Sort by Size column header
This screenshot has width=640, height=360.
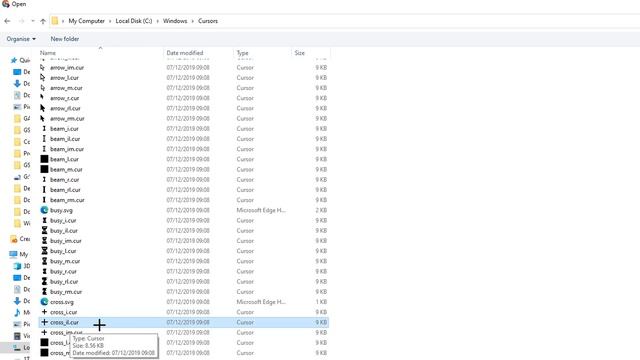click(300, 53)
